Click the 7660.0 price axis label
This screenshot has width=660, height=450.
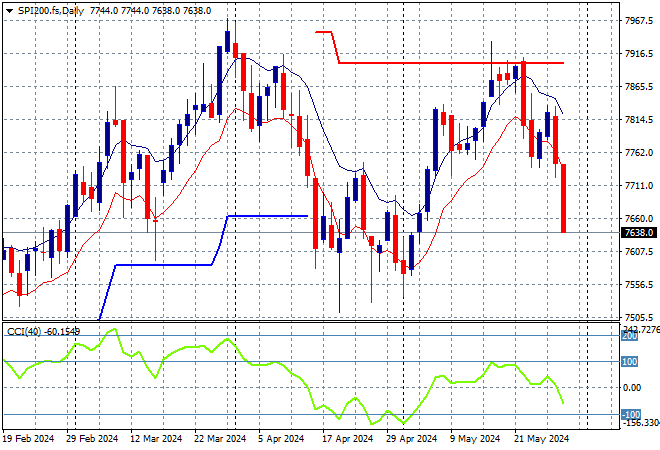coord(639,218)
